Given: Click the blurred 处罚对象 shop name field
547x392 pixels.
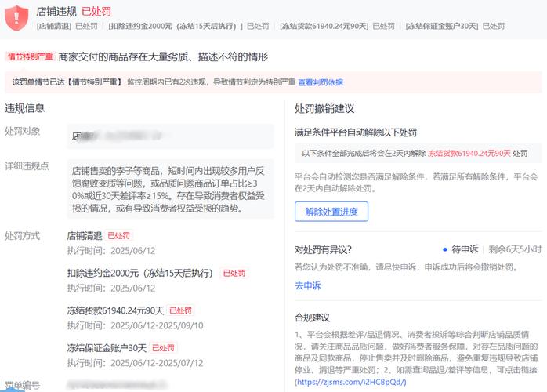Looking at the screenshot, I should pyautogui.click(x=170, y=136).
